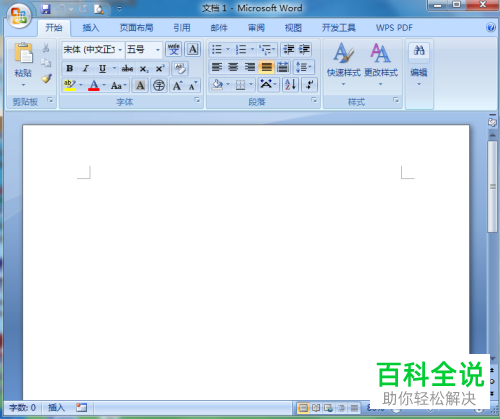Open the Office button menu
The height and width of the screenshot is (419, 500).
tap(19, 16)
